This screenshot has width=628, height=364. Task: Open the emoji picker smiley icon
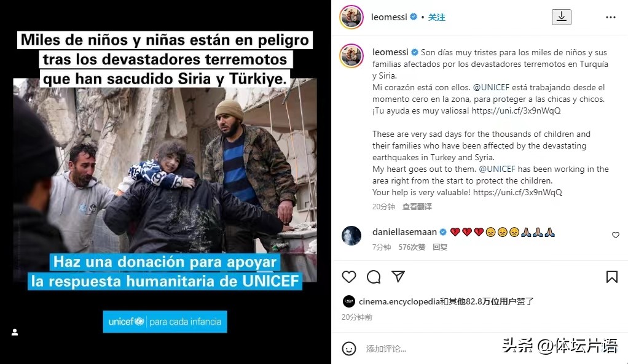(349, 349)
